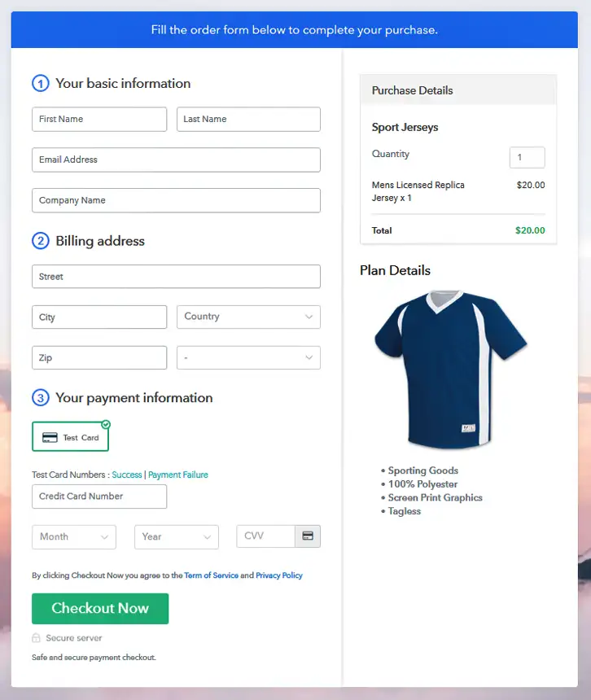Open the Year expiry dropdown
Viewport: 591px width, 700px height.
pyautogui.click(x=177, y=536)
